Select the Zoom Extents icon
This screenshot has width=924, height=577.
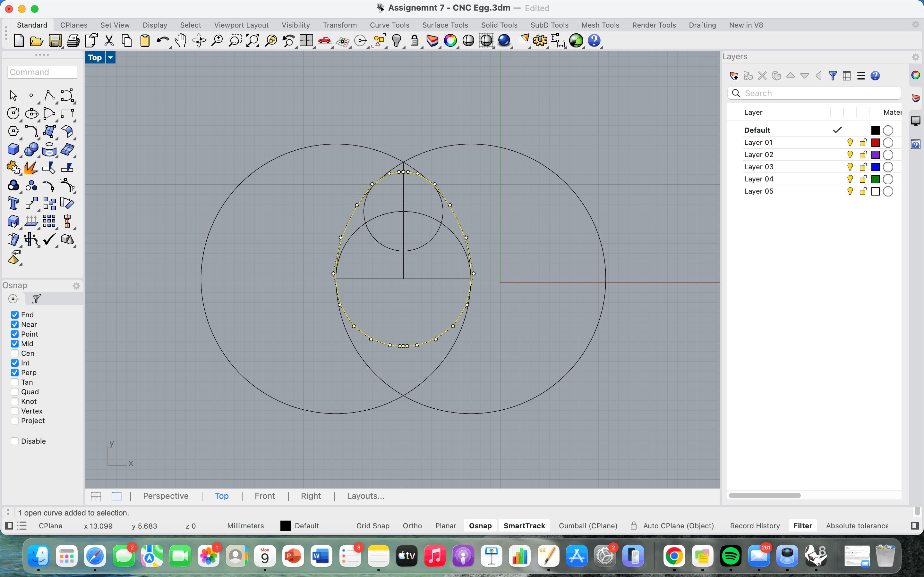[253, 40]
